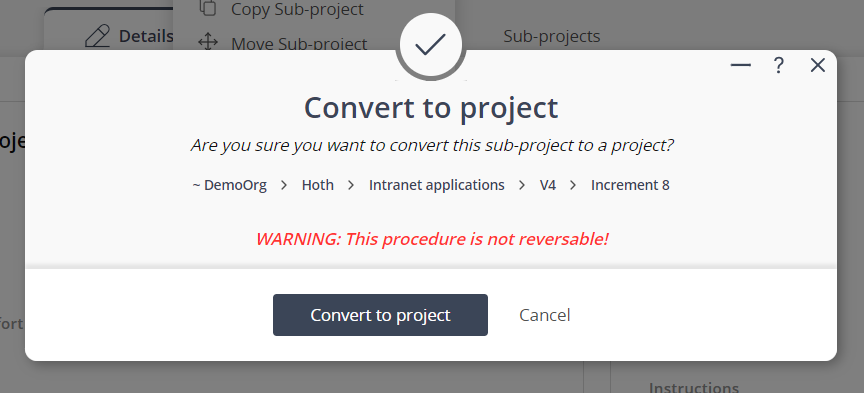
Task: Click the four-arrow move icon
Action: (x=208, y=42)
